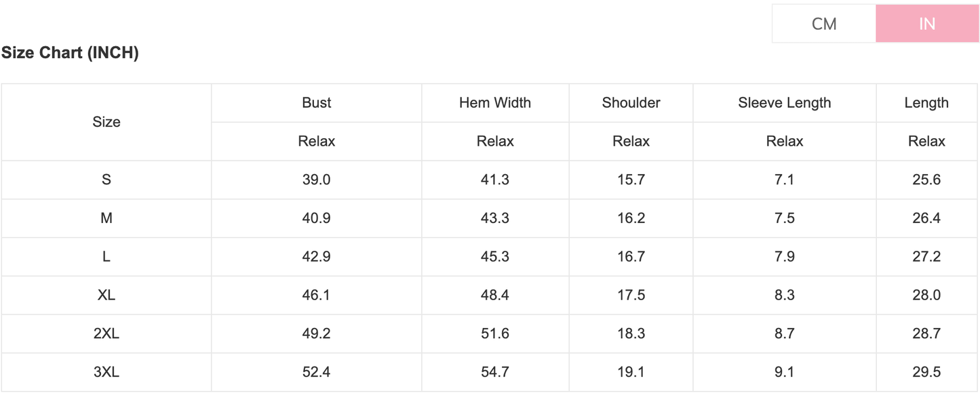Click the Hem Width column header
Viewport: 980px width, 393px height.
click(x=495, y=103)
